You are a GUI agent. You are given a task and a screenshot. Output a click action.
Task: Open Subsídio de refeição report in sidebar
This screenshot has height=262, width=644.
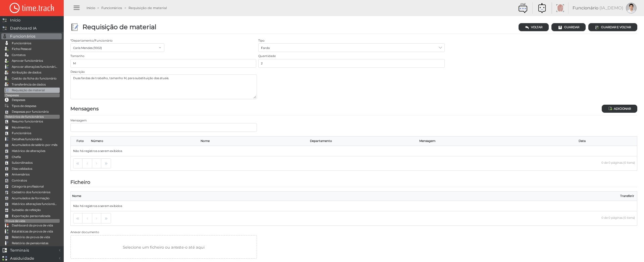pos(26,210)
